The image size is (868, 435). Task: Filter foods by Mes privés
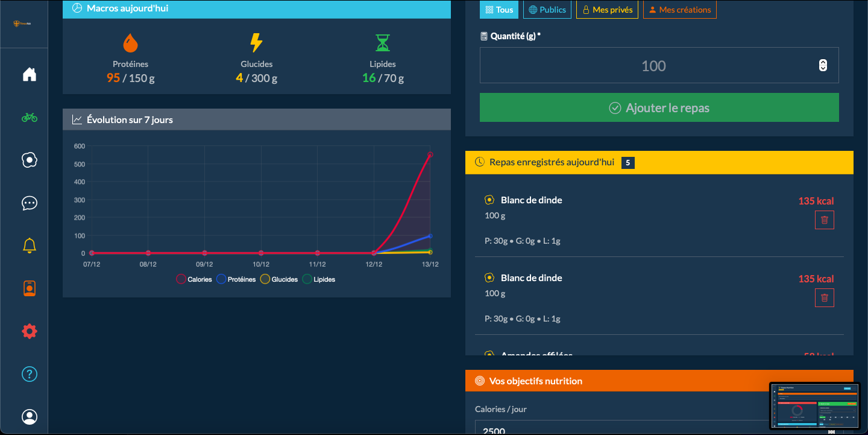tap(607, 10)
